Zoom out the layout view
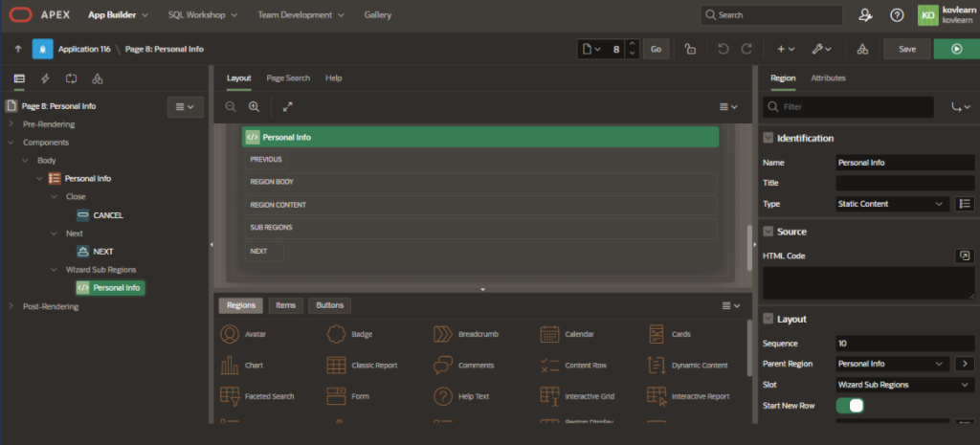The image size is (980, 445). (x=231, y=107)
